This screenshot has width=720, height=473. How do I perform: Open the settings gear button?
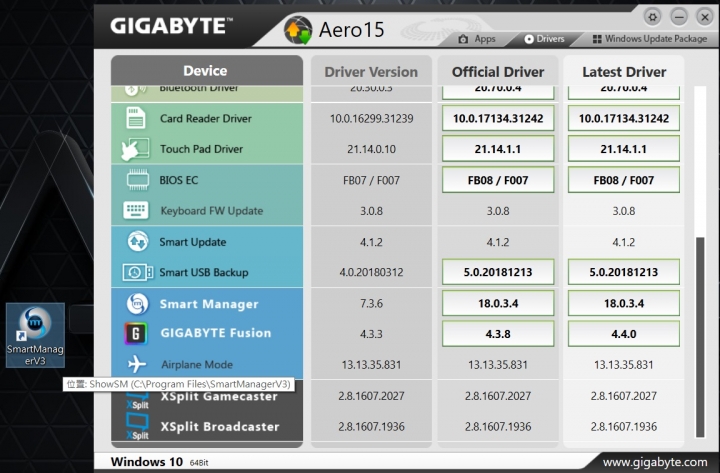click(652, 17)
